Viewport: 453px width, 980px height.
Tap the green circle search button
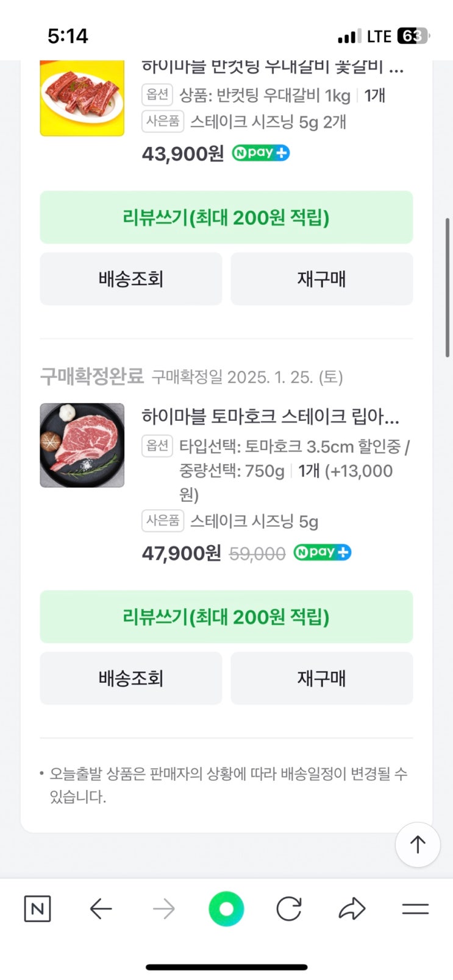226,909
